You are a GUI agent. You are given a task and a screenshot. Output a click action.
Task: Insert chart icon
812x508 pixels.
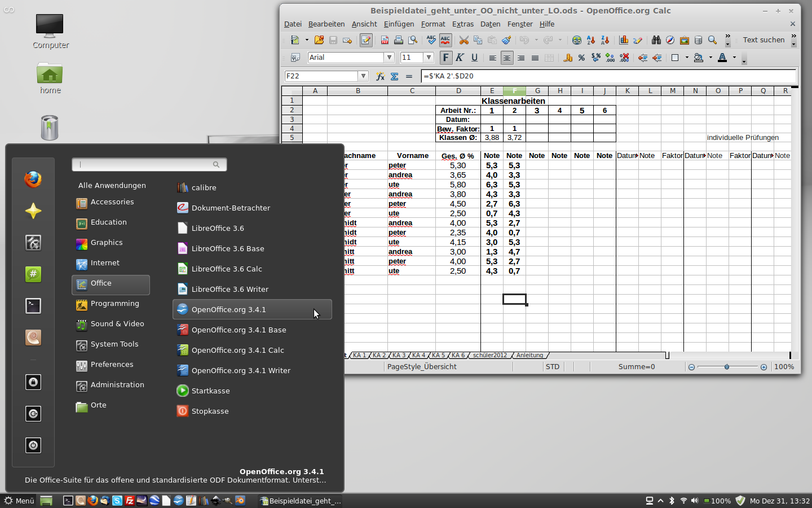pos(624,40)
